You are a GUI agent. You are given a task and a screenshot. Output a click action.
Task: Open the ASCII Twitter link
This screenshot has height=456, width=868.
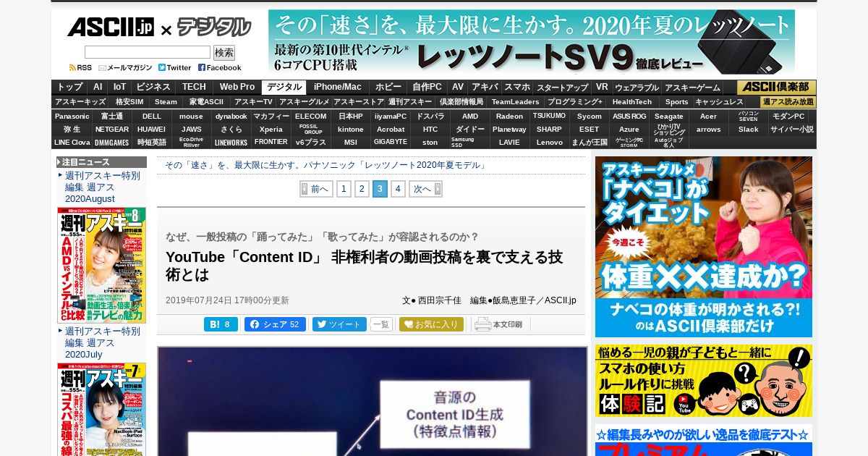pyautogui.click(x=175, y=67)
